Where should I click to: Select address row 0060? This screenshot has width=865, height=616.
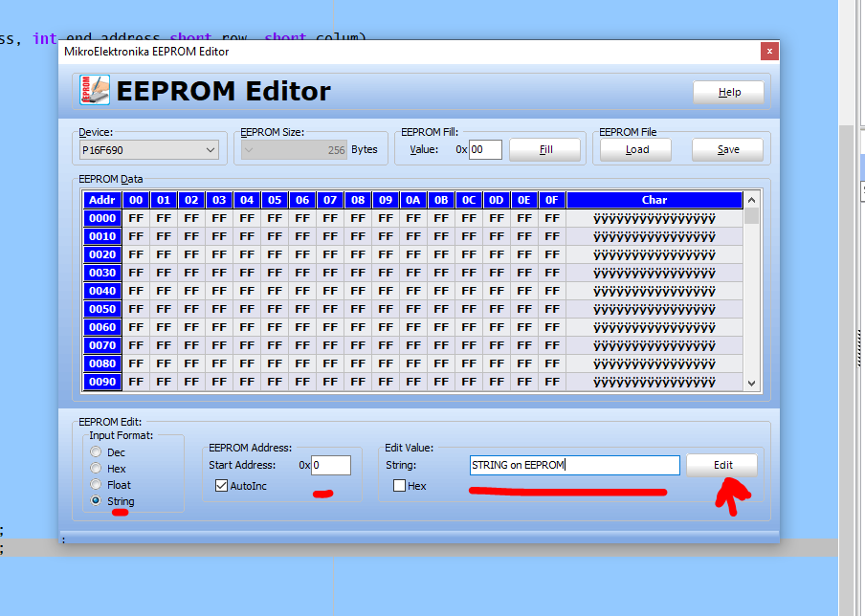coord(102,327)
